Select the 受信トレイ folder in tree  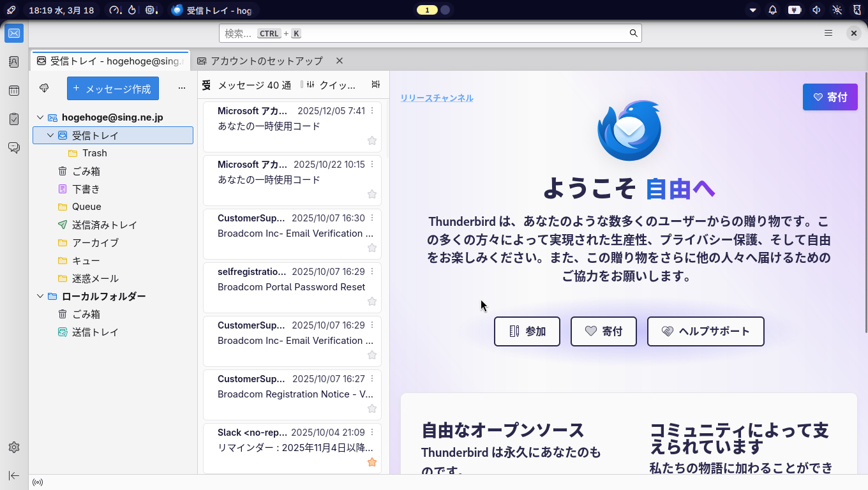(113, 135)
